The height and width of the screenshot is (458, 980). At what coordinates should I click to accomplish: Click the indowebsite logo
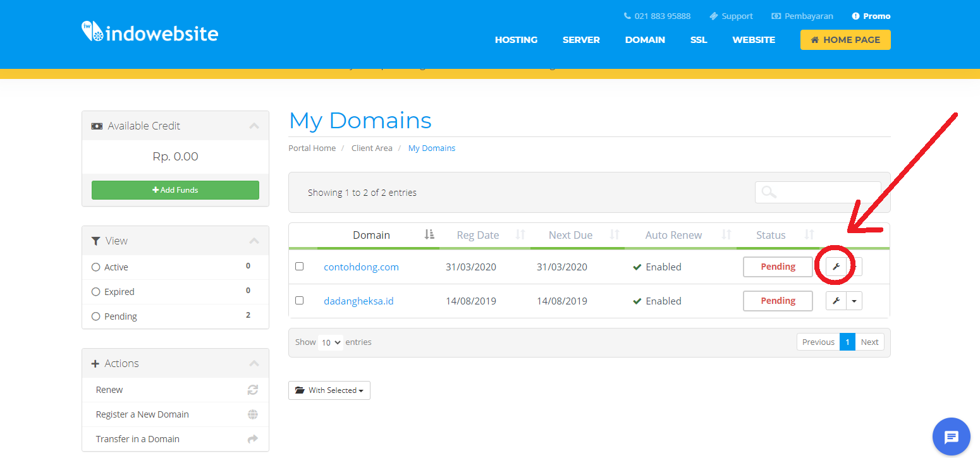pyautogui.click(x=149, y=32)
